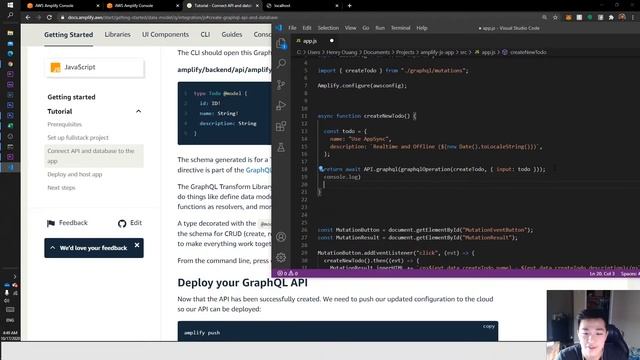Select the Getting Started nav tab
The image size is (640, 360).
click(69, 35)
